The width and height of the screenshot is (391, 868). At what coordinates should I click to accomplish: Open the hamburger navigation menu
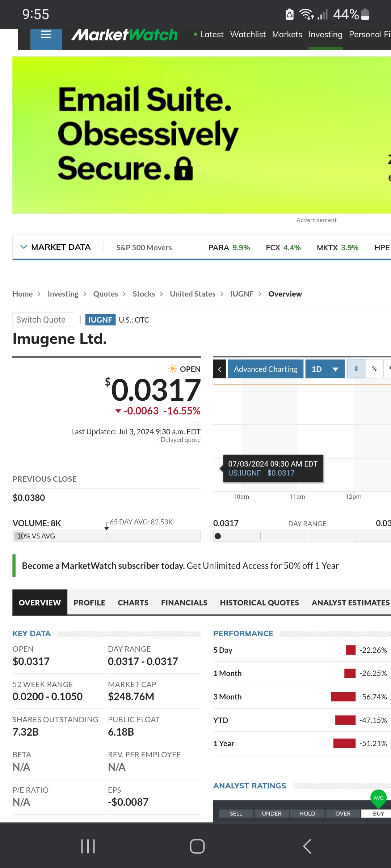pos(46,35)
